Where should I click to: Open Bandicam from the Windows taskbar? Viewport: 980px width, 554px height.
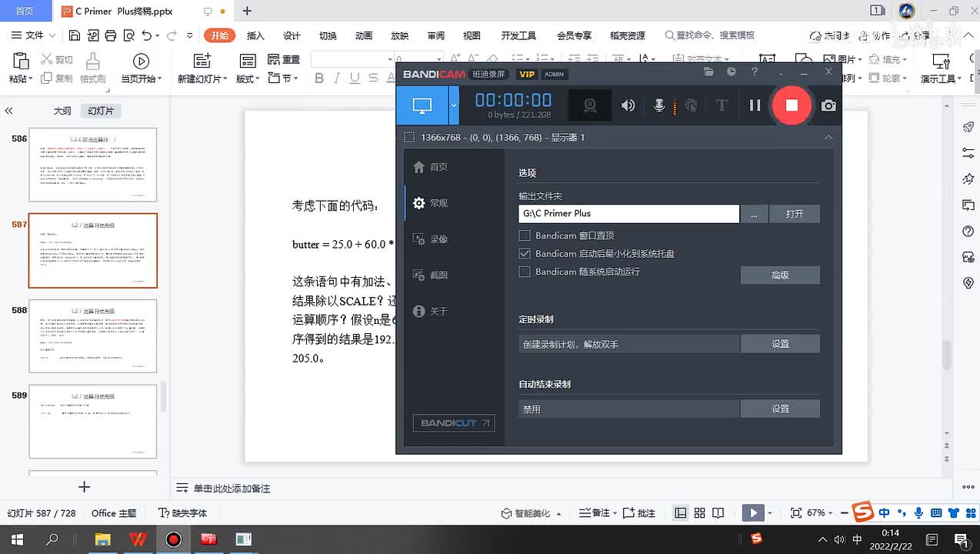coord(173,539)
